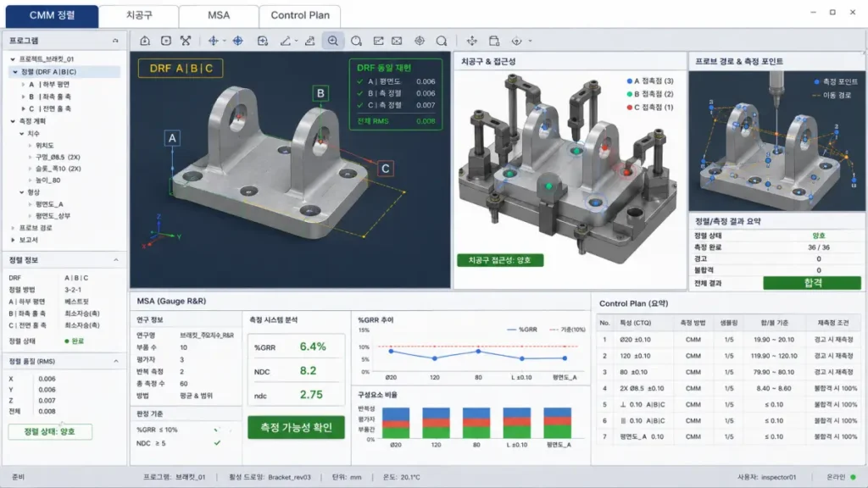Image resolution: width=868 pixels, height=488 pixels.
Task: Click the plain magnifier search icon
Action: [x=441, y=41]
